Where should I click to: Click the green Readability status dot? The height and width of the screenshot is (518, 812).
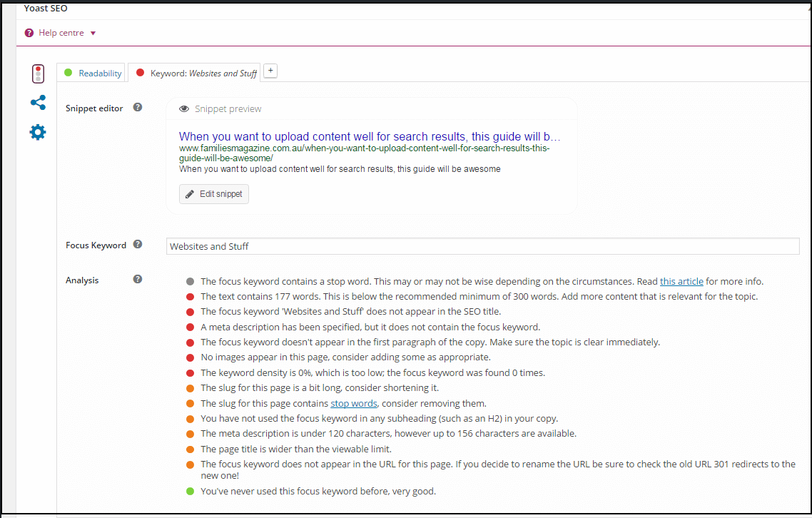68,73
